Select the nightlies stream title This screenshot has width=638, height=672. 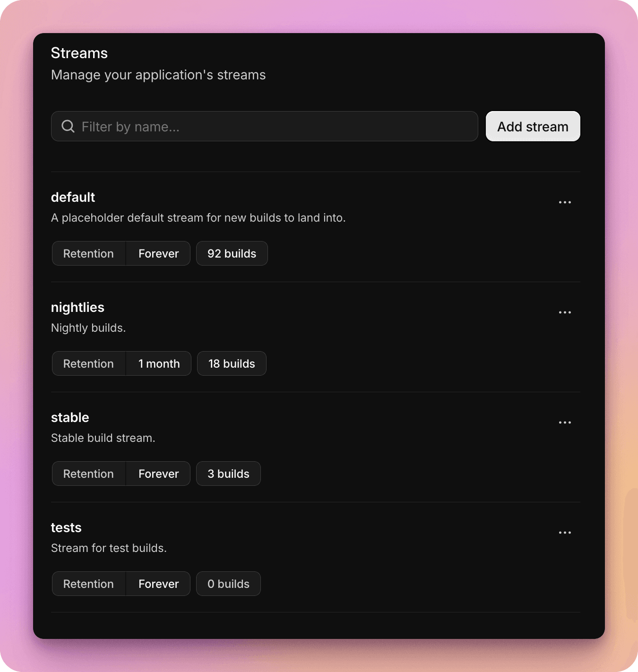click(x=78, y=308)
